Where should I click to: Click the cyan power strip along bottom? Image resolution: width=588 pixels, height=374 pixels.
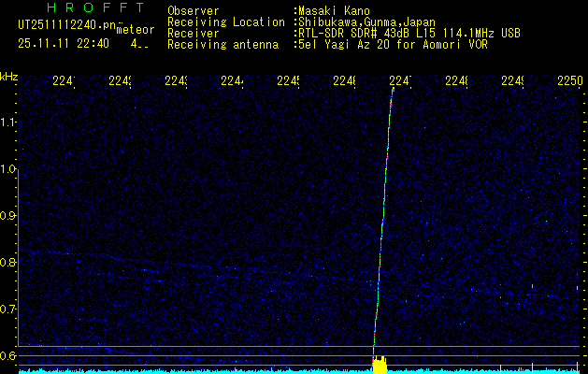pyautogui.click(x=187, y=371)
